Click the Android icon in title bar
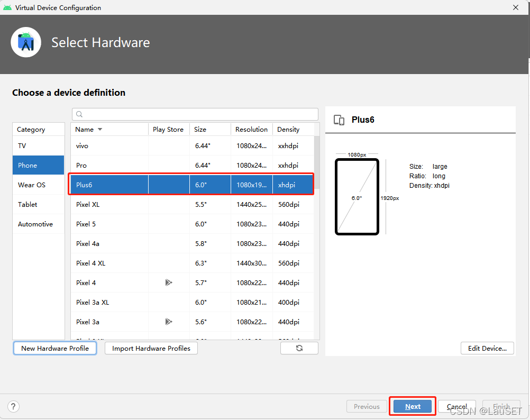The height and width of the screenshot is (420, 530). (7, 7)
